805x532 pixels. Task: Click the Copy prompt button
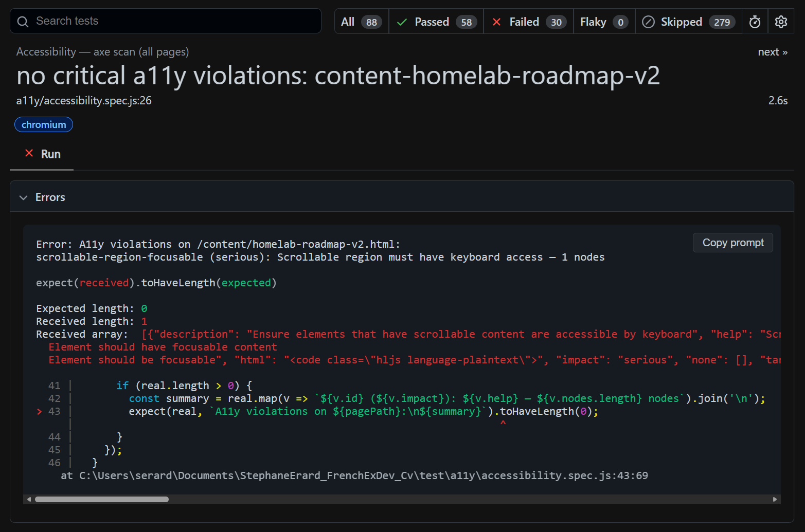732,242
